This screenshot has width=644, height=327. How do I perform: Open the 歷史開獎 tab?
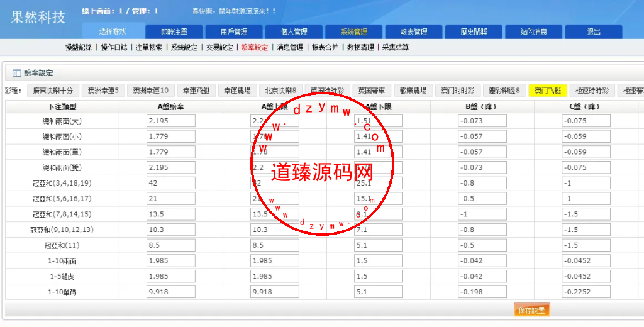(474, 31)
